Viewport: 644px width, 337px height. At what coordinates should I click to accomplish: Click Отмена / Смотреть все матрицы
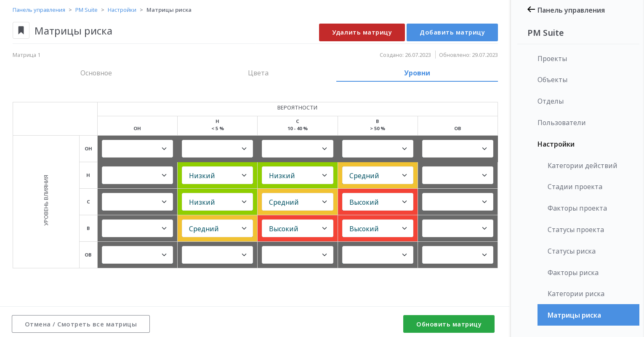tap(81, 324)
